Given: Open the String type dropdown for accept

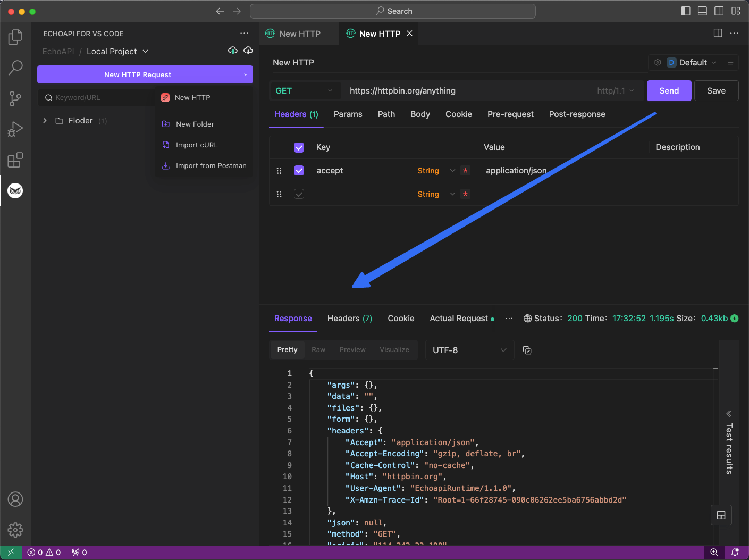Looking at the screenshot, I should (x=436, y=171).
